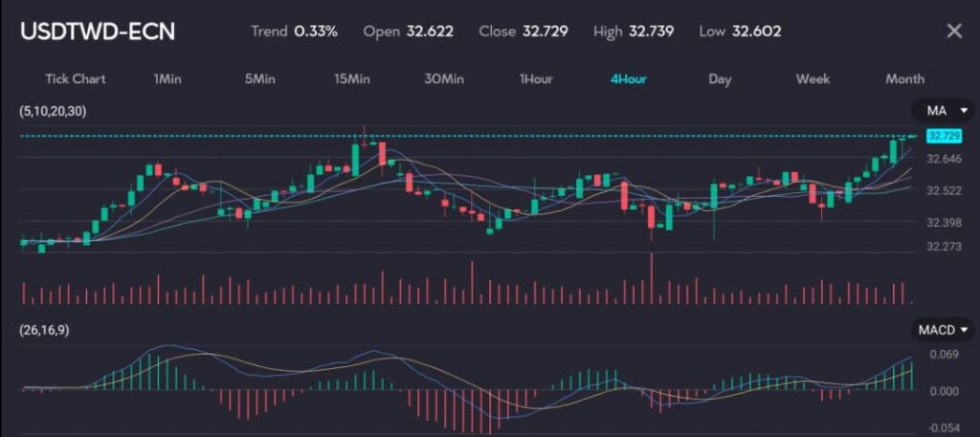The height and width of the screenshot is (437, 980).
Task: Switch to 15Min timeframe
Action: coord(352,78)
